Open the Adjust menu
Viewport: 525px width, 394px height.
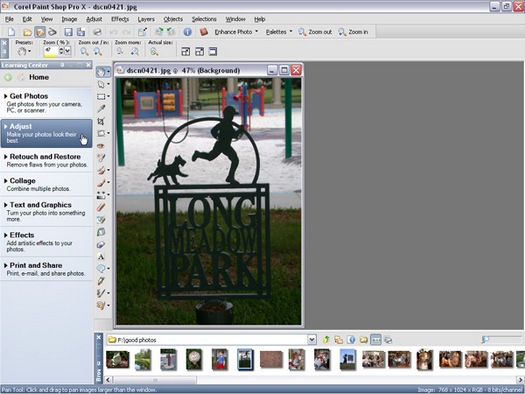point(94,19)
